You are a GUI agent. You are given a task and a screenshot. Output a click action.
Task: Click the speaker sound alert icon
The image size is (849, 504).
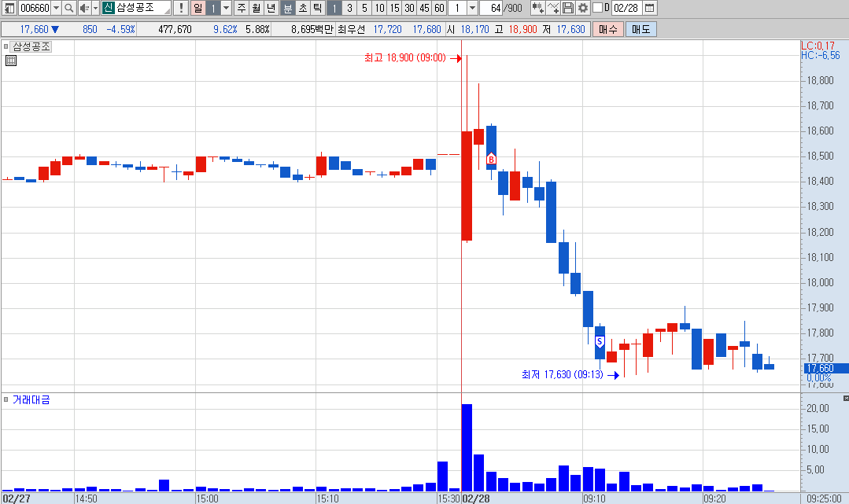pyautogui.click(x=84, y=8)
